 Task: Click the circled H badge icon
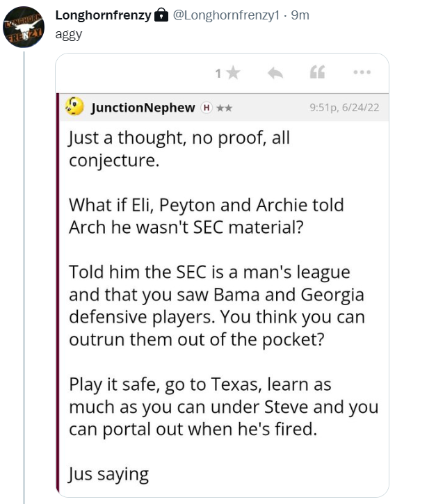[x=206, y=108]
